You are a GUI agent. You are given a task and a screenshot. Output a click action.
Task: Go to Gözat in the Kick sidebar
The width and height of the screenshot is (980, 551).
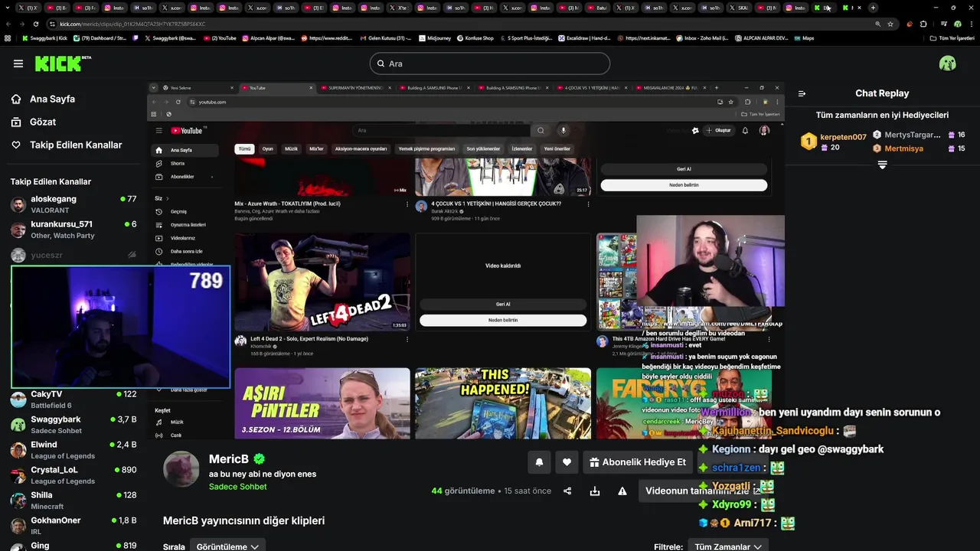point(43,122)
